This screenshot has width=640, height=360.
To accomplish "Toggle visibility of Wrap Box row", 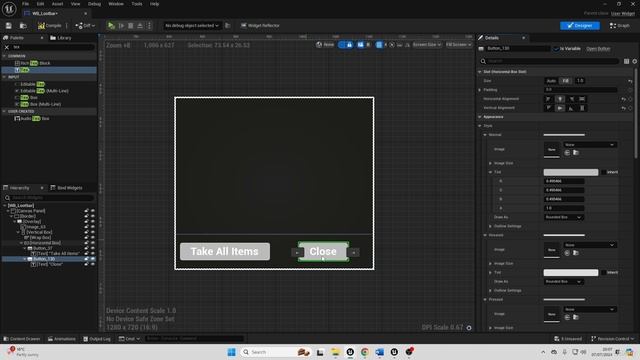I will pos(93,238).
